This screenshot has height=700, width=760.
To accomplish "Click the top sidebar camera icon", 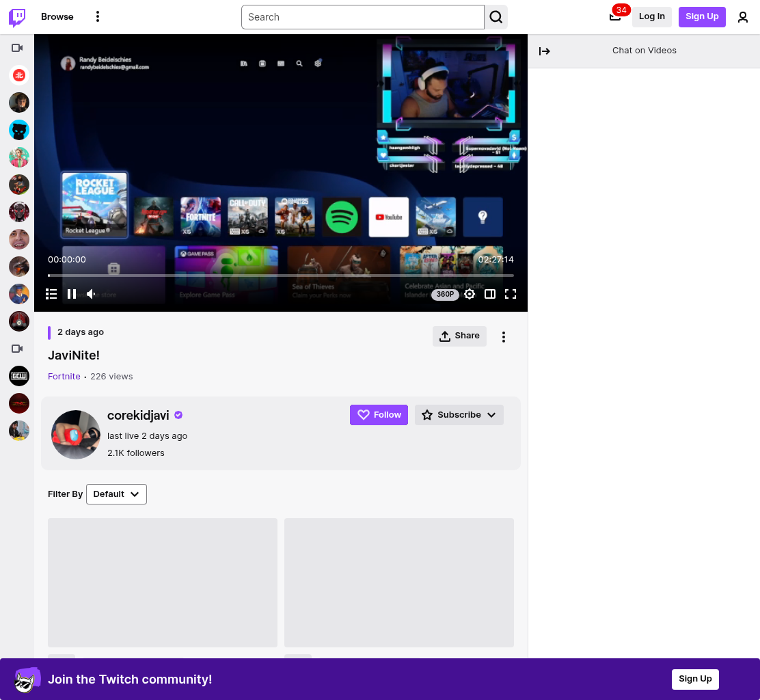I will (x=18, y=47).
